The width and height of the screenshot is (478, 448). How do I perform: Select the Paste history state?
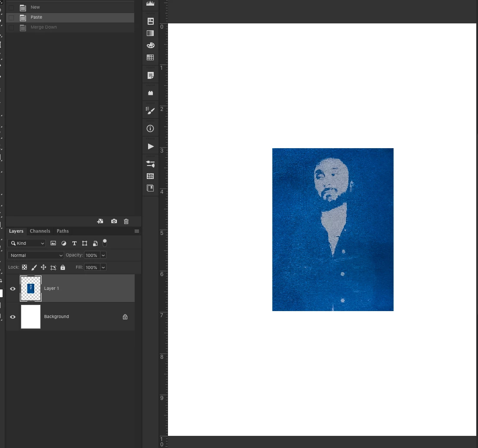pos(70,17)
